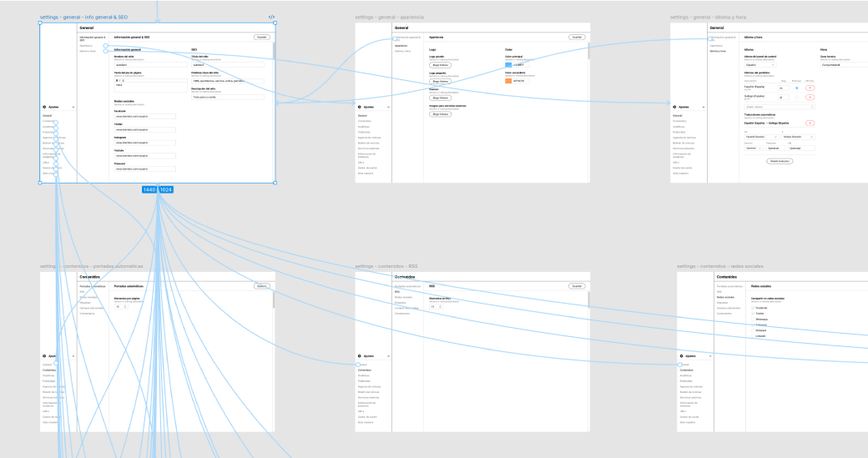This screenshot has height=458, width=868.
Task: Click red delete icon on Gallego row
Action: coord(810,97)
